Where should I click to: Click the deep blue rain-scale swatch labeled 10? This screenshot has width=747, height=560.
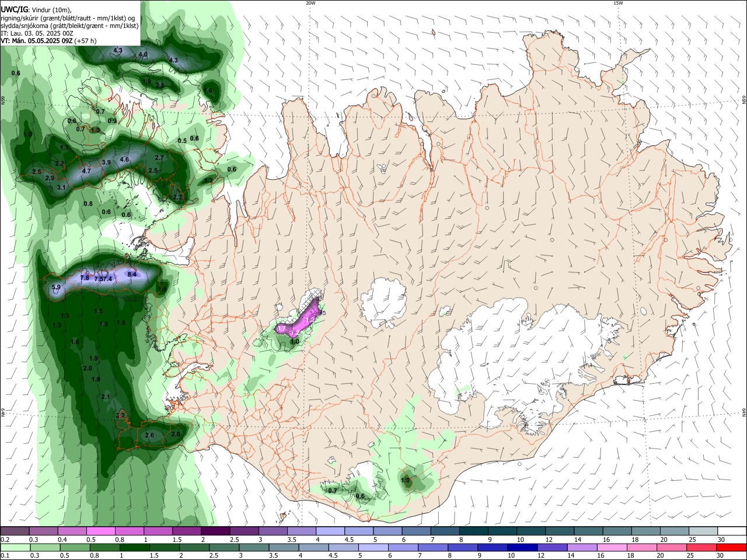(x=523, y=547)
